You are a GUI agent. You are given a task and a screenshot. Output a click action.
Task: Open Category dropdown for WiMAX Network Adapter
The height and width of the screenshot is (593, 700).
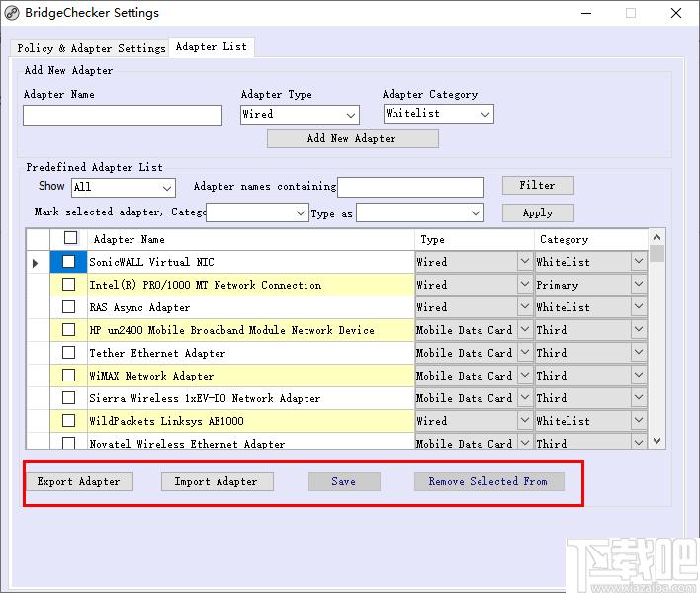click(639, 375)
